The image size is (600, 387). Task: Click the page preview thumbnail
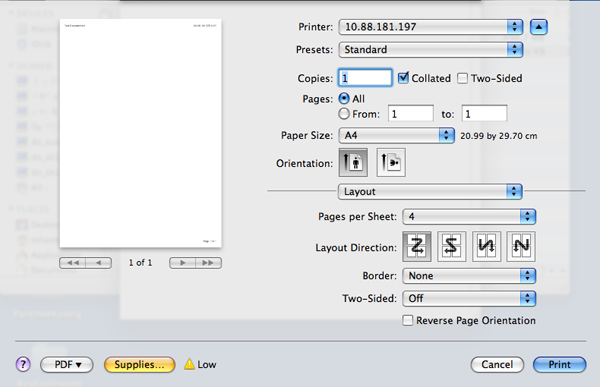click(140, 133)
